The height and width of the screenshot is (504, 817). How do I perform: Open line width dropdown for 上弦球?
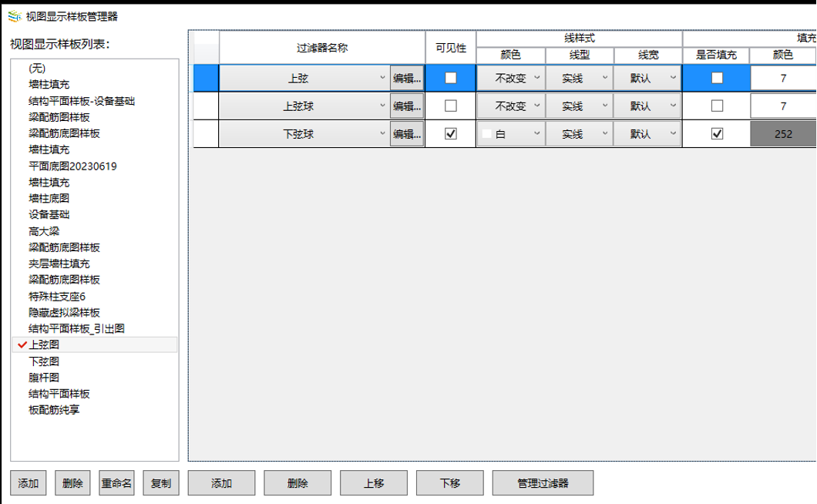(x=647, y=106)
